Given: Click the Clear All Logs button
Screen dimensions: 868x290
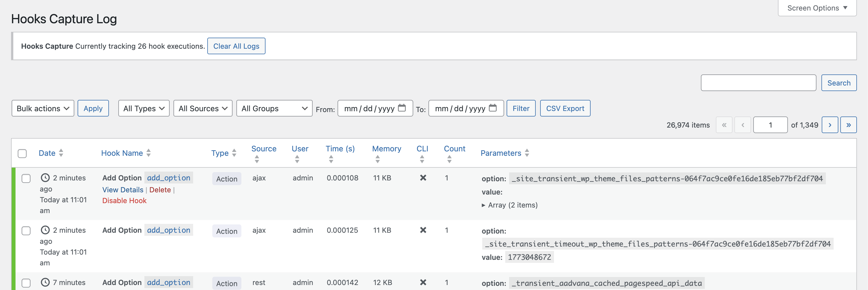Looking at the screenshot, I should (x=236, y=46).
